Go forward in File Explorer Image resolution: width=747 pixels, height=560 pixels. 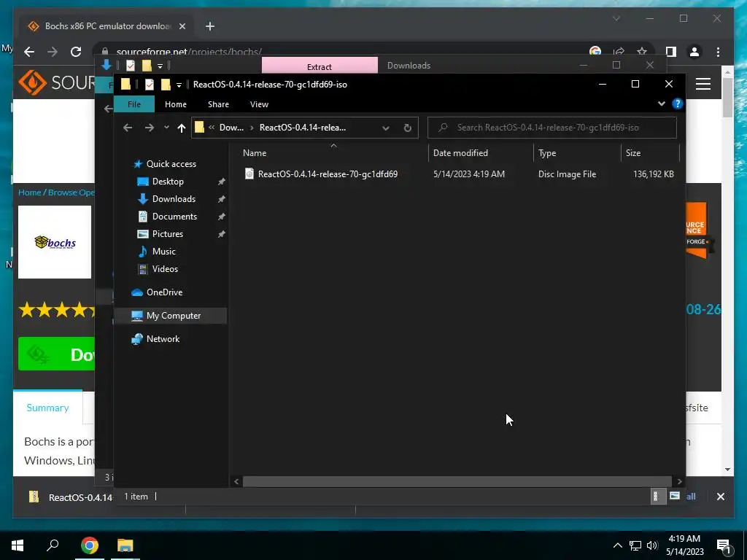coord(149,128)
